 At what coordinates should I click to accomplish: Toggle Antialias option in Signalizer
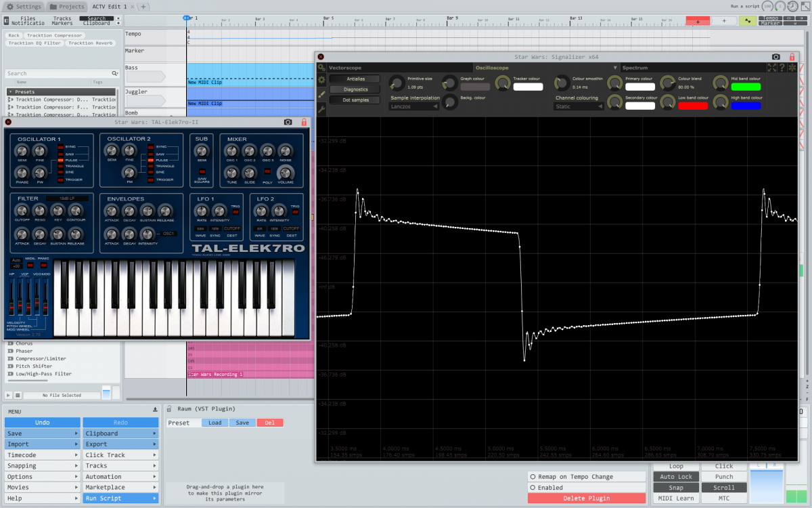[x=355, y=79]
